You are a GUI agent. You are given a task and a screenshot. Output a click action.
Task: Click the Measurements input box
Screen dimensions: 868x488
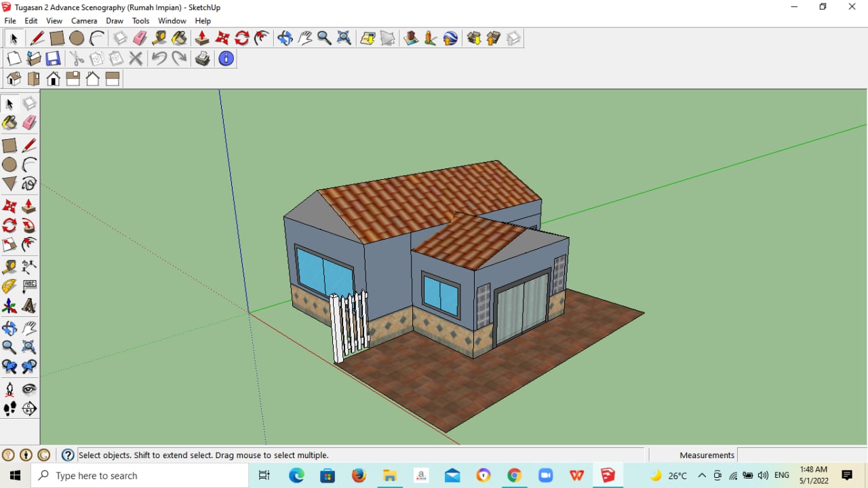point(800,455)
